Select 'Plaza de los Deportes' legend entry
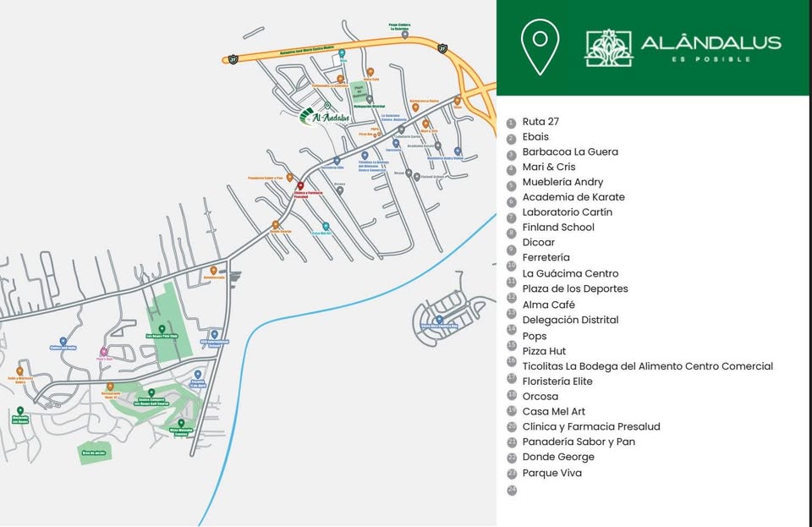This screenshot has height=527, width=812. pyautogui.click(x=575, y=288)
